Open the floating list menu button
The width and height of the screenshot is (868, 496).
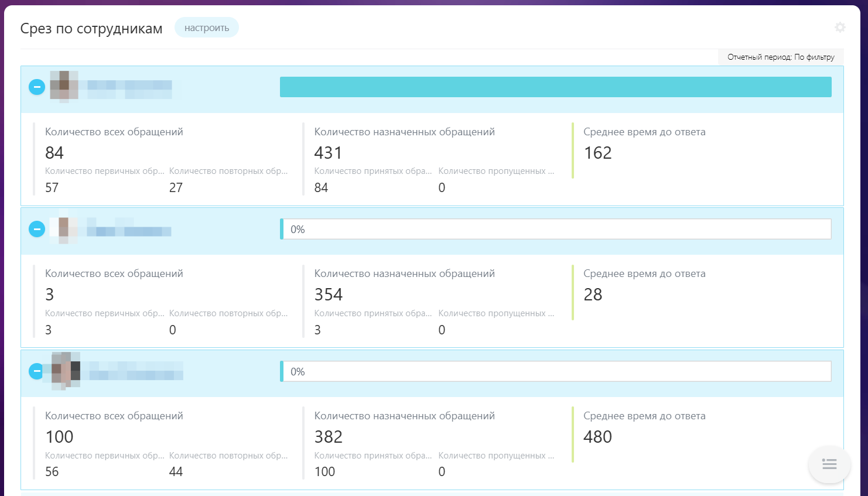829,464
